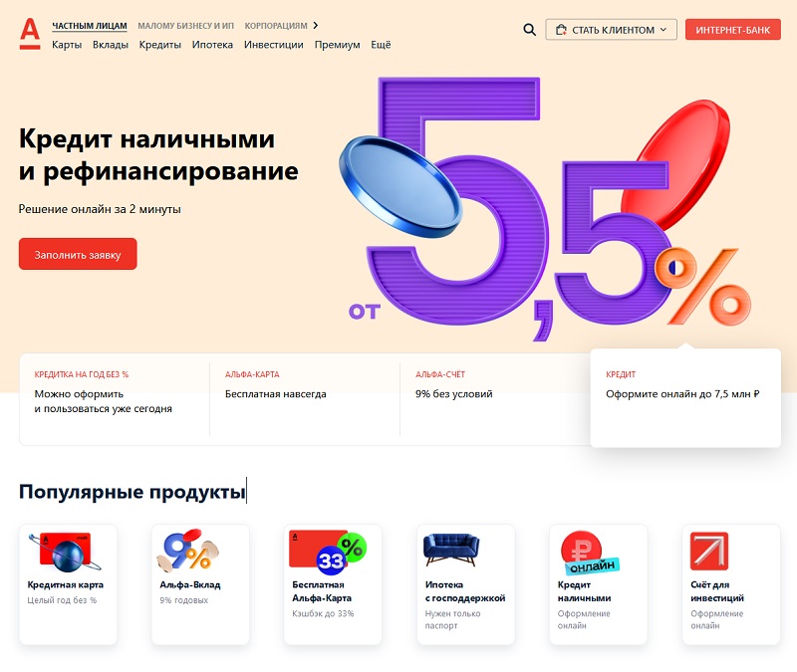Click the chevron next to Корпорациям

(316, 26)
